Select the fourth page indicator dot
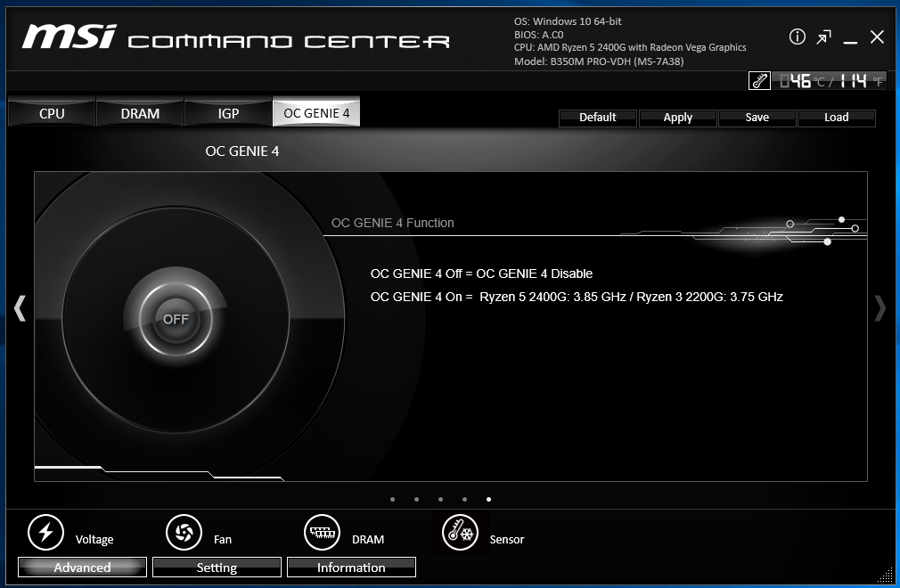The height and width of the screenshot is (588, 900). point(465,499)
